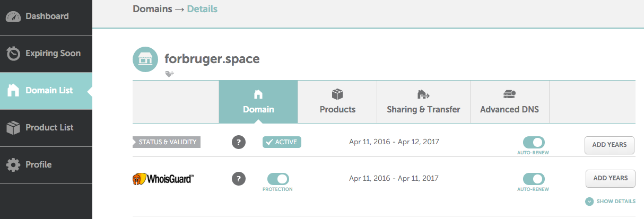Select Domain List in the sidebar
The height and width of the screenshot is (219, 644).
click(46, 91)
